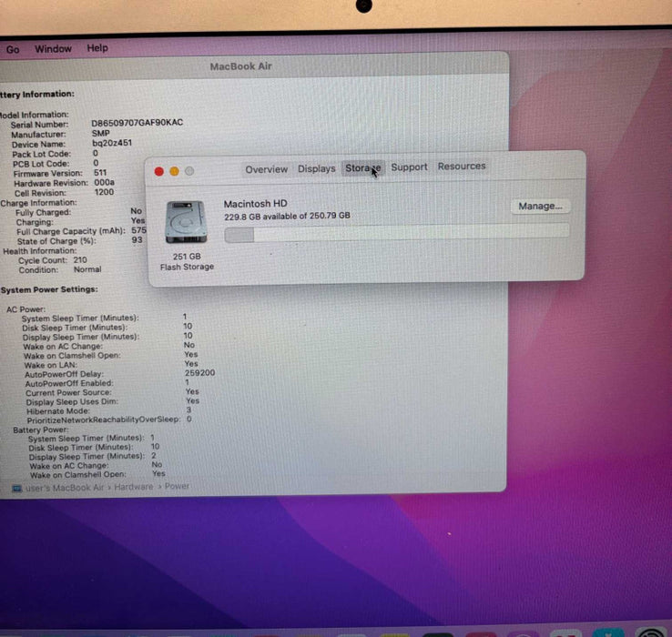
Task: Close the About This Mac window
Action: click(x=159, y=171)
